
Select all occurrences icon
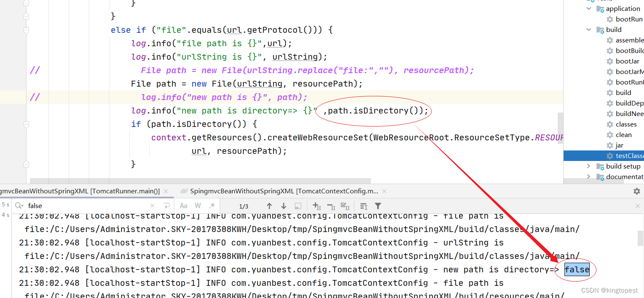coord(346,206)
